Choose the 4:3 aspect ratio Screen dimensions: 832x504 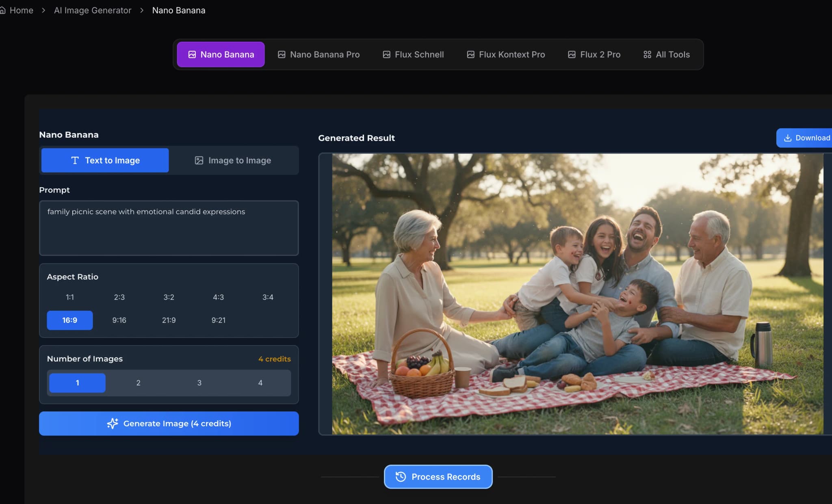pyautogui.click(x=218, y=297)
